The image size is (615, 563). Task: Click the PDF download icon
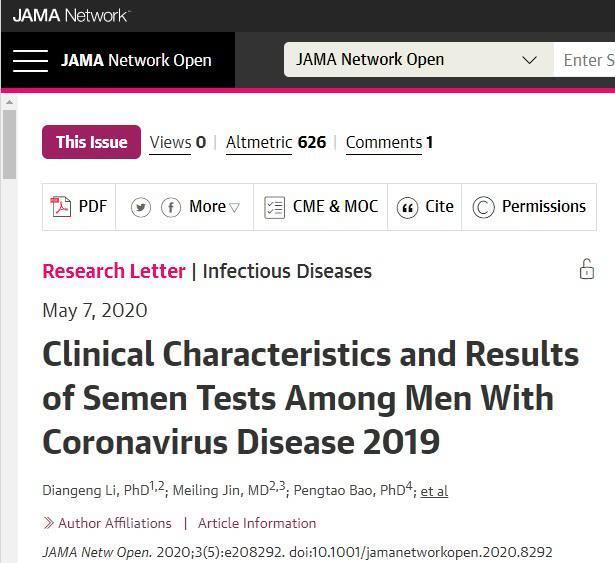(60, 207)
